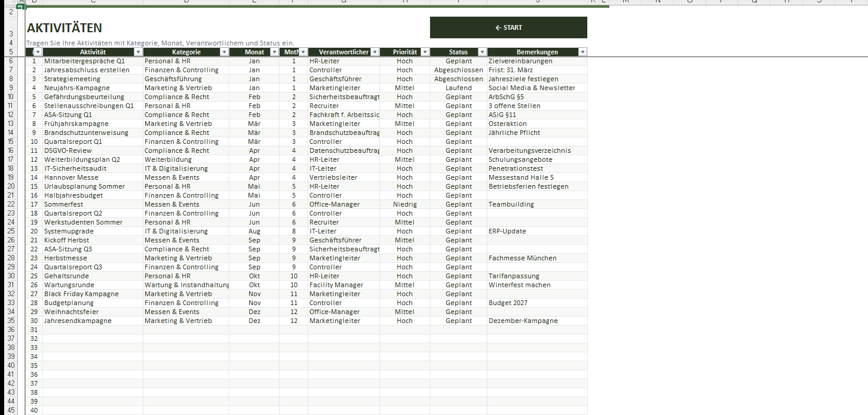The height and width of the screenshot is (415, 868).
Task: Open the Bemerkungen column filter arrow
Action: (582, 53)
